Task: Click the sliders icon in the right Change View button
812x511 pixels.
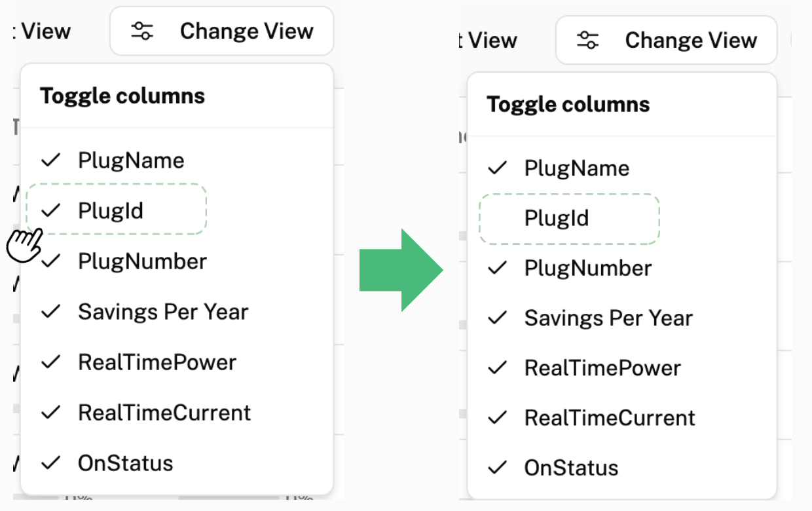Action: pos(587,41)
